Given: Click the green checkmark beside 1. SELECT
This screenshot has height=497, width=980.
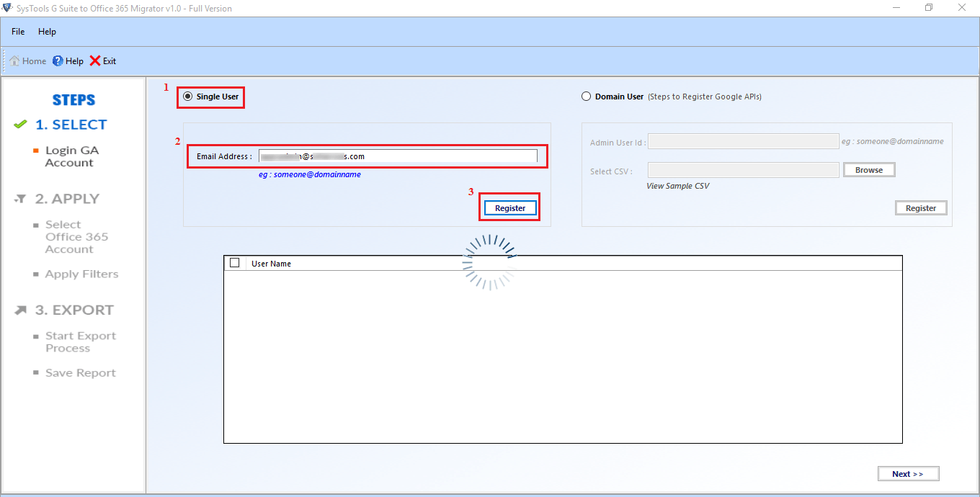Looking at the screenshot, I should (x=21, y=125).
